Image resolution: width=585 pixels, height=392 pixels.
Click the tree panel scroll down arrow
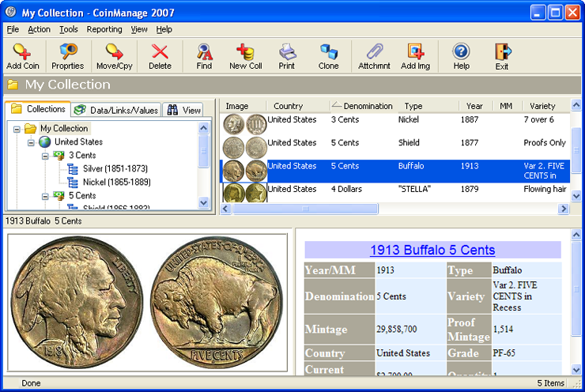click(203, 202)
